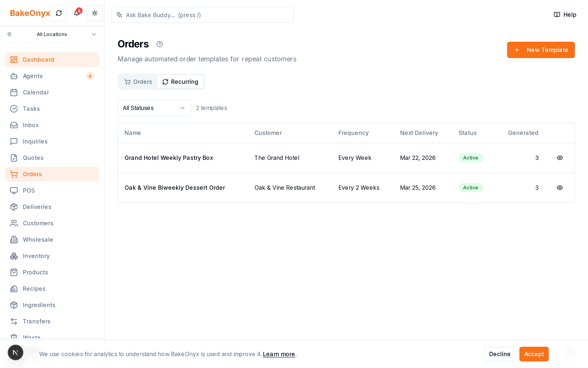Toggle the light/dark theme sun icon

tap(95, 13)
